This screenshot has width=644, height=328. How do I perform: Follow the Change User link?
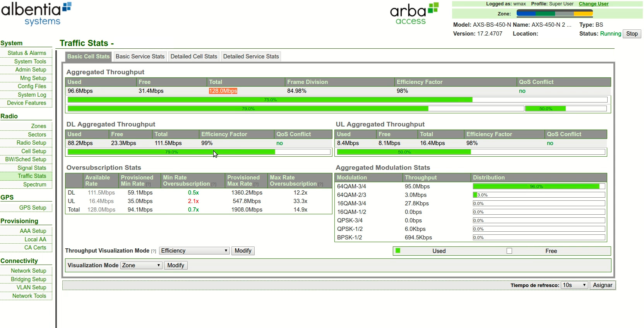pyautogui.click(x=593, y=4)
